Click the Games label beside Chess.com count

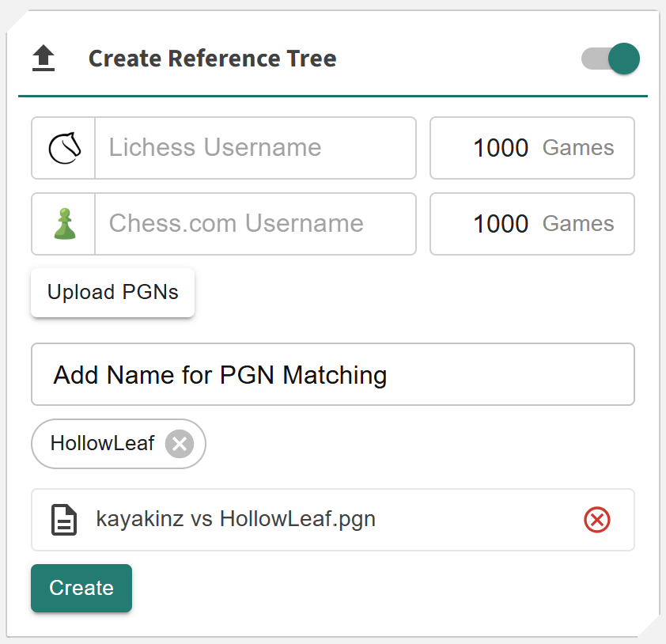(577, 224)
